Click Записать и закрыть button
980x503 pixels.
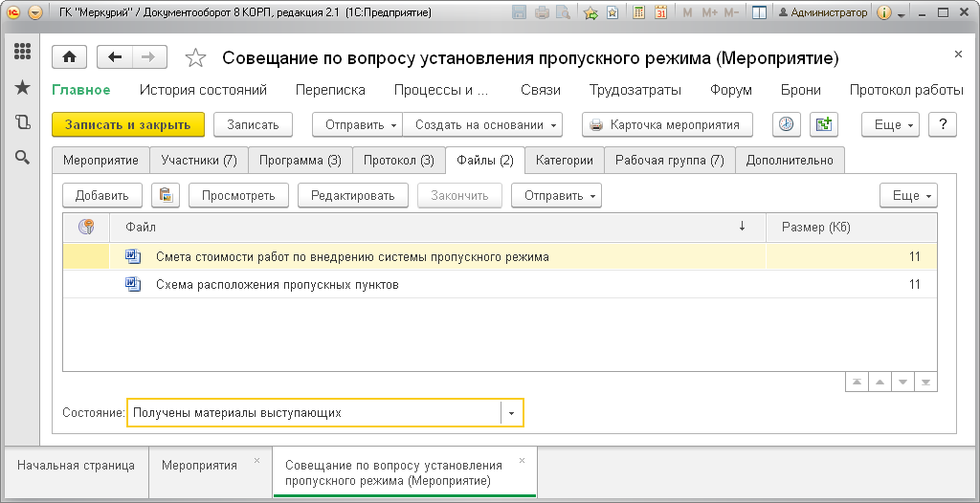point(127,124)
